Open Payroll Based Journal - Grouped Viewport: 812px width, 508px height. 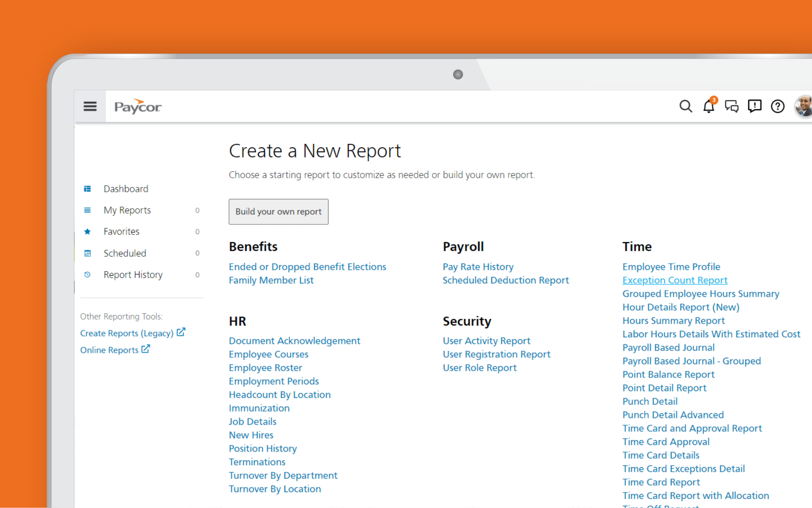[x=692, y=361]
